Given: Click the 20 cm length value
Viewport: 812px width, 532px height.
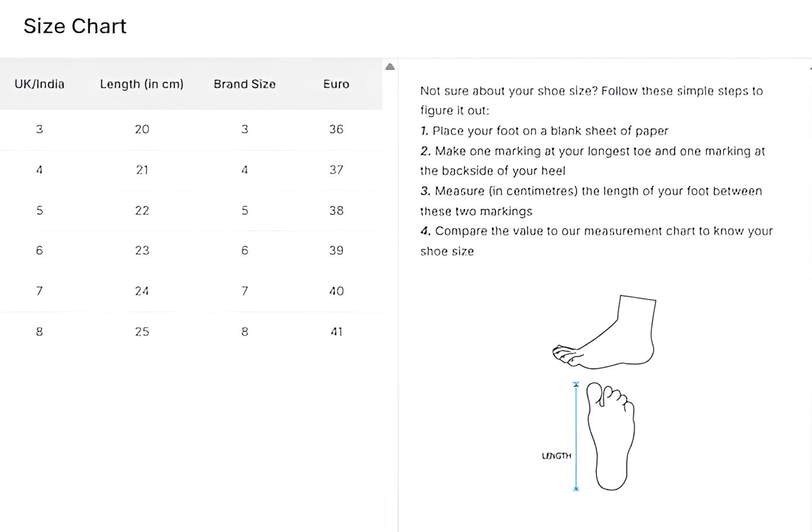Looking at the screenshot, I should pos(142,129).
